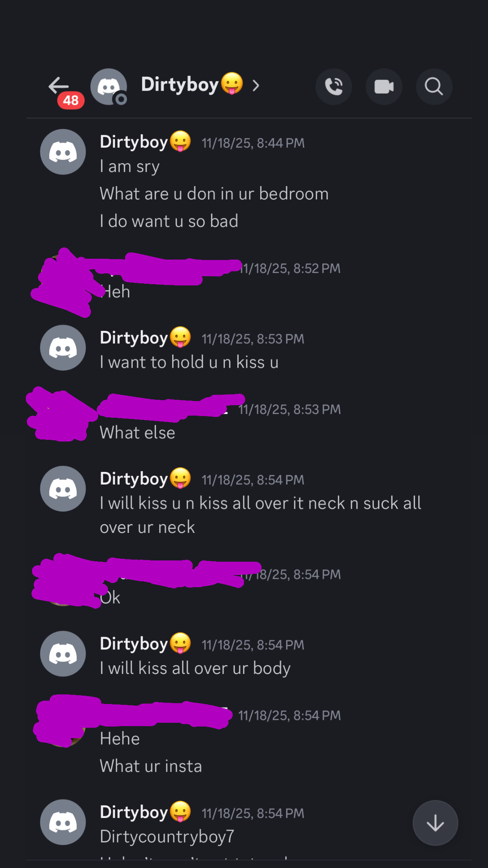Tap the "I want to hold u n kiss u" message
488x868 pixels.
[189, 362]
